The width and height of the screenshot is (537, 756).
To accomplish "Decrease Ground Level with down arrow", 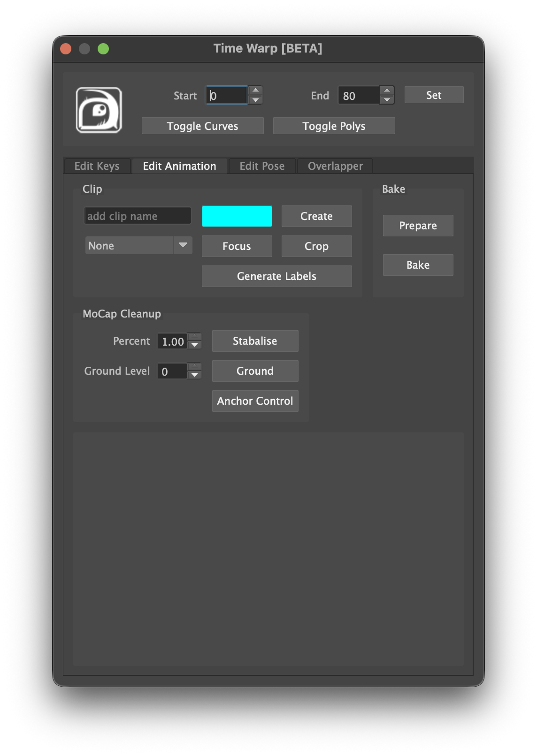I will [x=194, y=375].
